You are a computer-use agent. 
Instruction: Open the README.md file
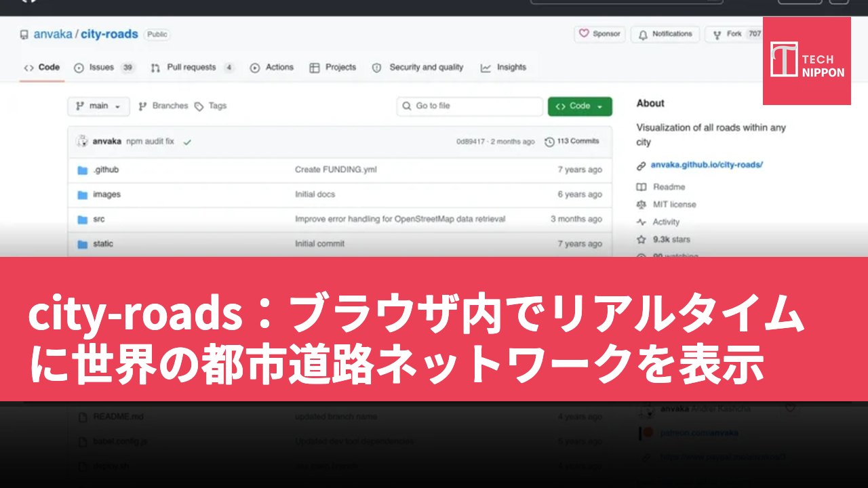118,417
